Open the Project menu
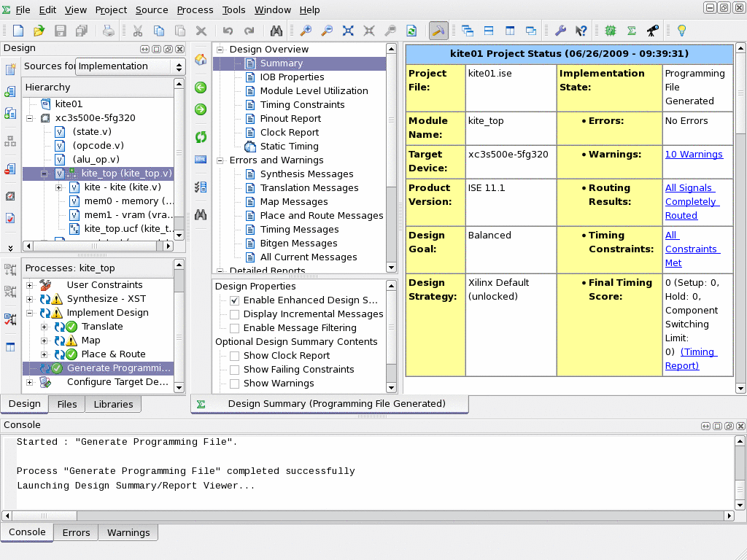Viewport: 747px width, 560px height. (111, 10)
